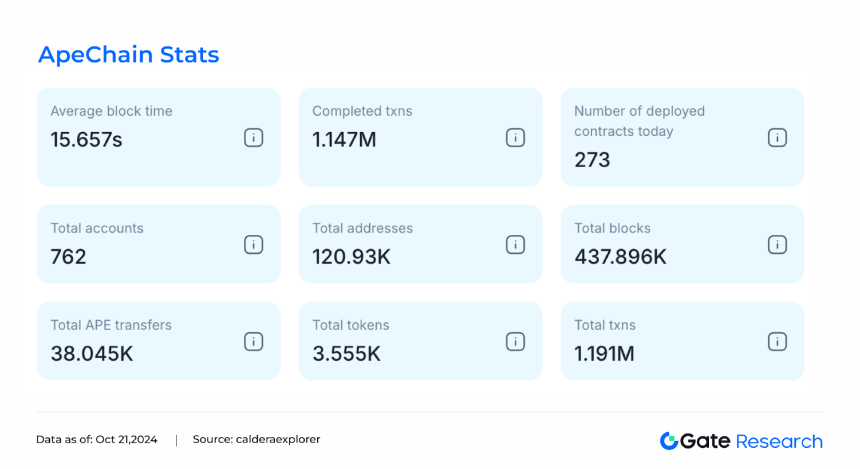The height and width of the screenshot is (469, 860).
Task: Click the Total tokens label
Action: click(350, 325)
